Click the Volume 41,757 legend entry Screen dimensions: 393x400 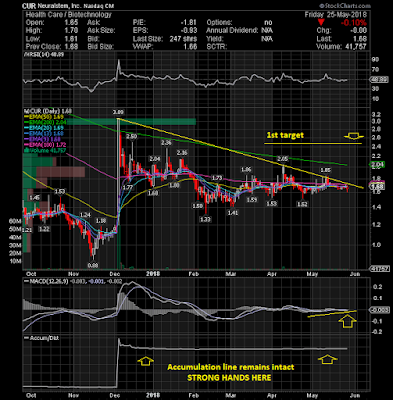pyautogui.click(x=45, y=151)
